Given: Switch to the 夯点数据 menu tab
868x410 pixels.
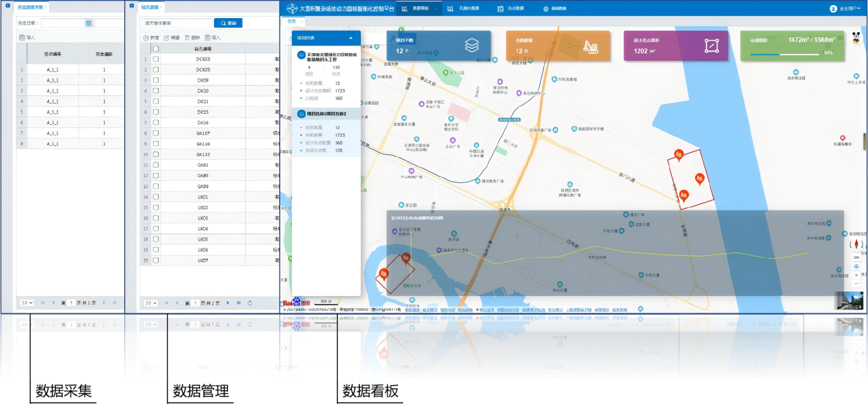Looking at the screenshot, I should (511, 8).
